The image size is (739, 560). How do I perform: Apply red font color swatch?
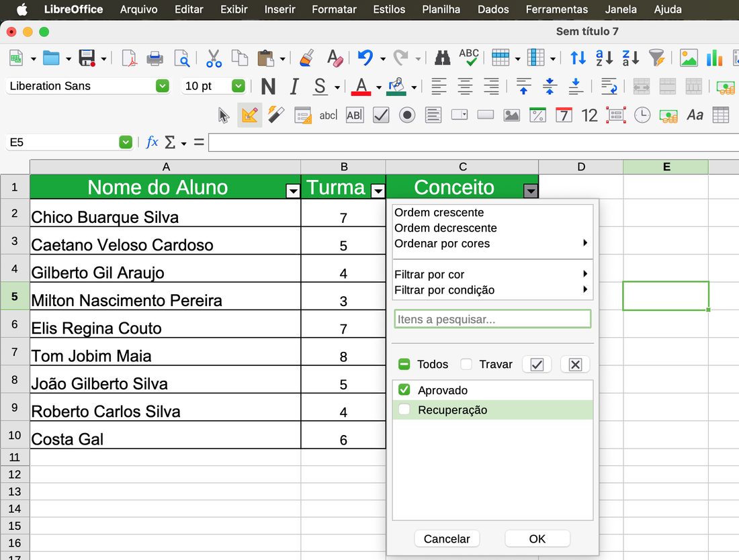[x=361, y=87]
